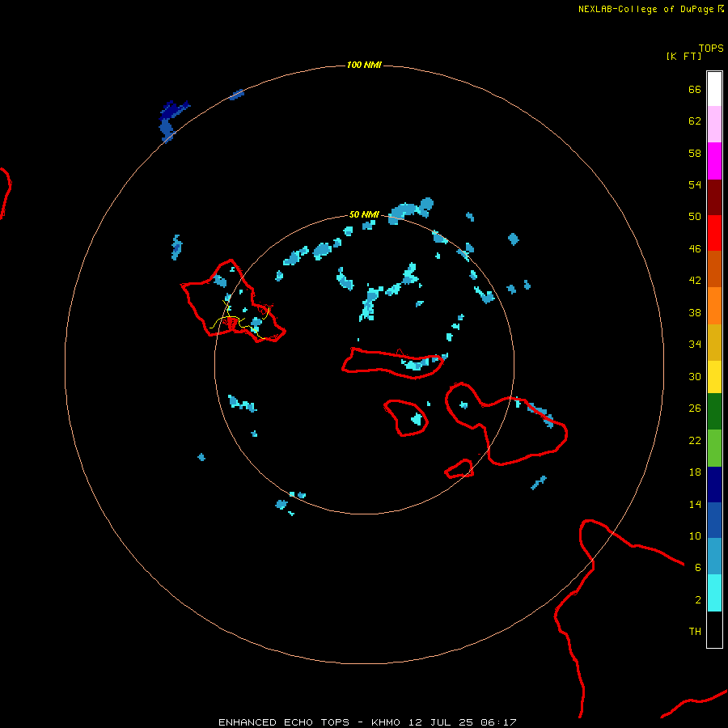728x728 pixels.
Task: Click the 66 legend value
Action: pos(695,89)
